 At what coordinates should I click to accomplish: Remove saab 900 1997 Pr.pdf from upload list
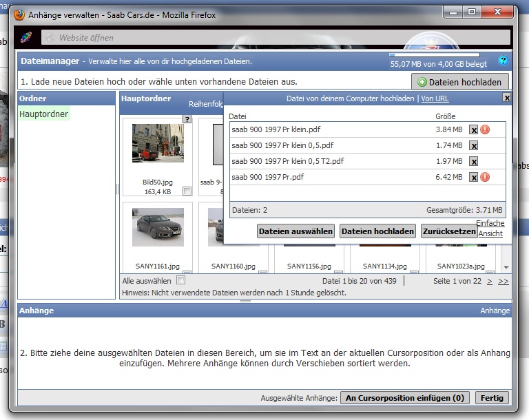point(474,178)
